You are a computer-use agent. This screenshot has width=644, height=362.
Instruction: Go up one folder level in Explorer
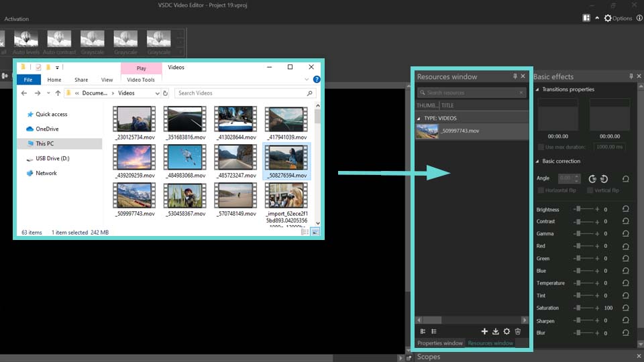click(58, 93)
